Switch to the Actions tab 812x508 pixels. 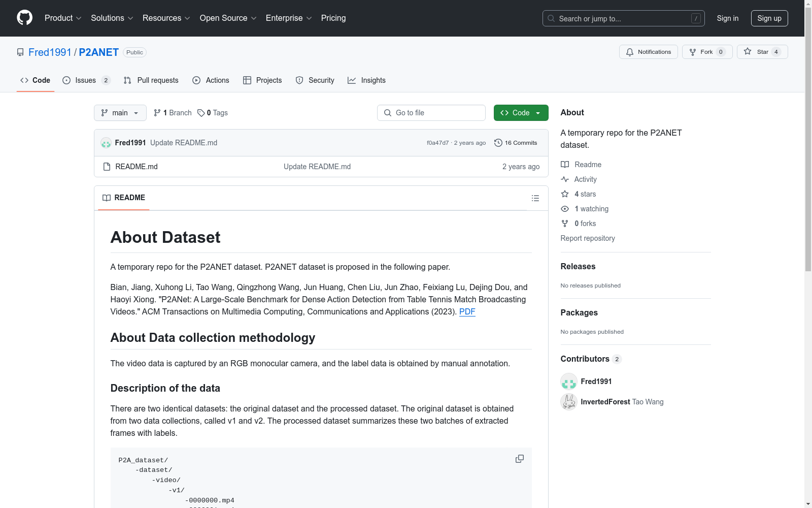click(211, 80)
